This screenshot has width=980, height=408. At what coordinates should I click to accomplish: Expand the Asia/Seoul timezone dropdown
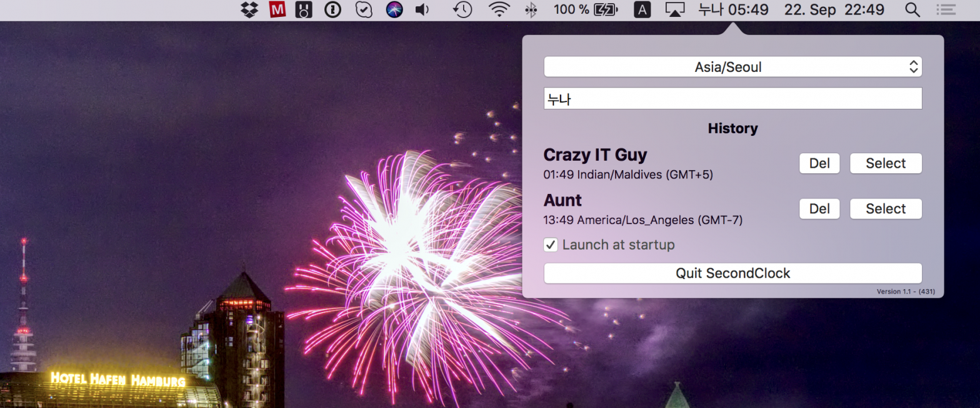732,67
